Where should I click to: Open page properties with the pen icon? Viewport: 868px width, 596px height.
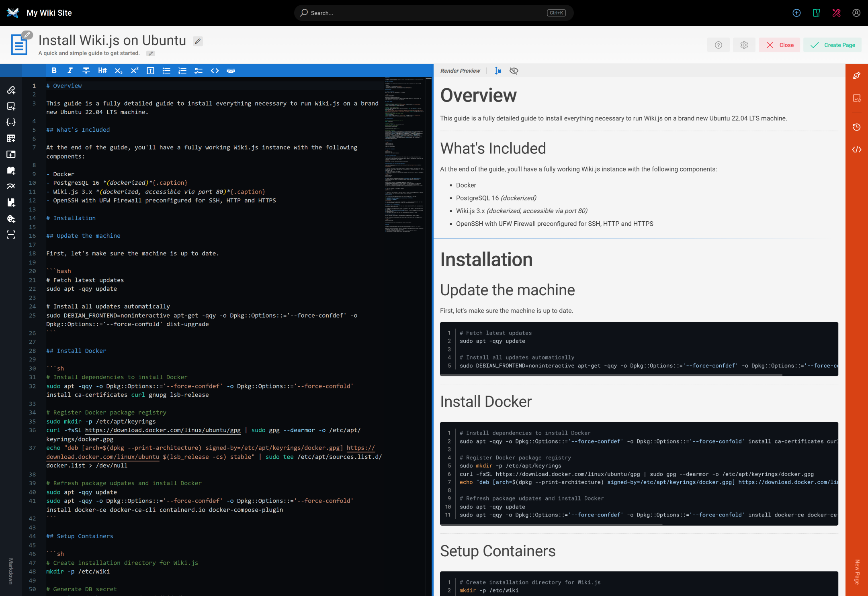(856, 75)
